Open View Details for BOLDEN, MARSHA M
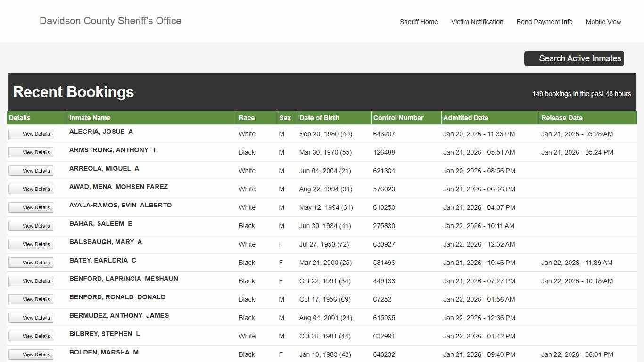 point(31,354)
